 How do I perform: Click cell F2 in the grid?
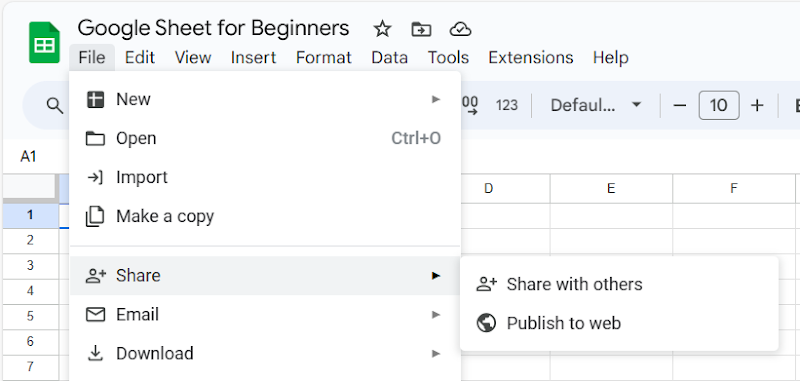(x=734, y=241)
